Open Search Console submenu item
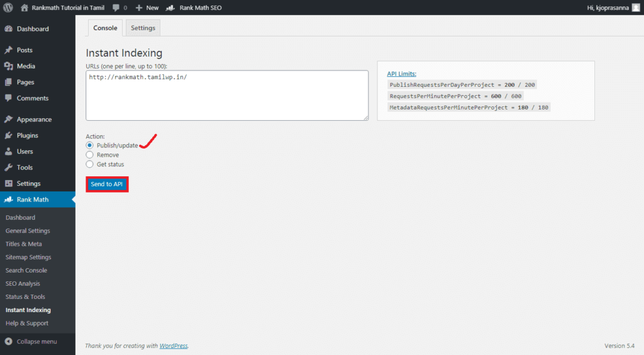 (26, 271)
